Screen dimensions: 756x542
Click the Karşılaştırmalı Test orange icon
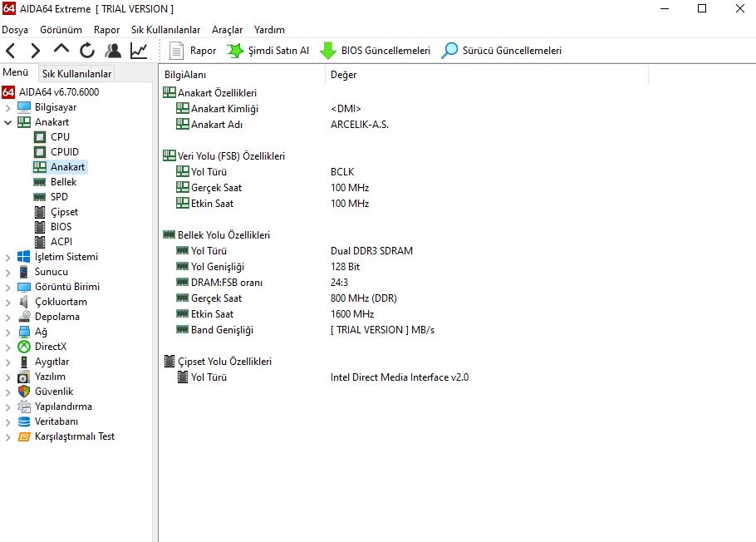point(23,436)
